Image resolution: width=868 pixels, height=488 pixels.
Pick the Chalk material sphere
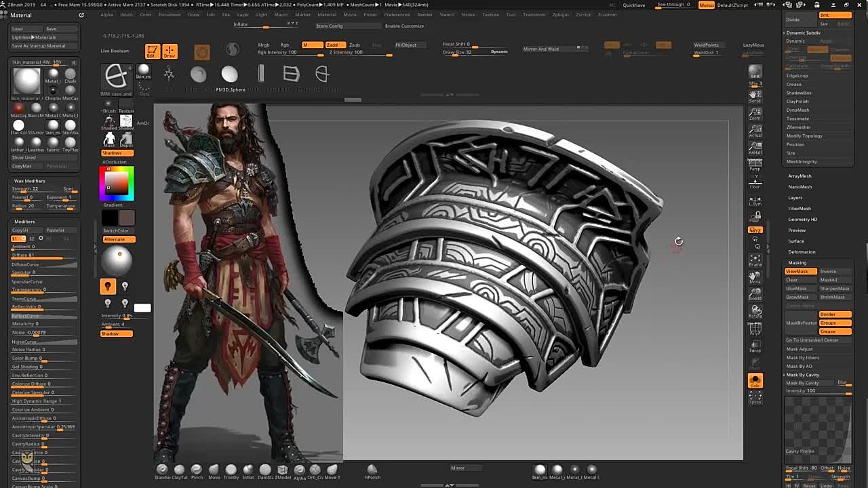click(x=71, y=75)
